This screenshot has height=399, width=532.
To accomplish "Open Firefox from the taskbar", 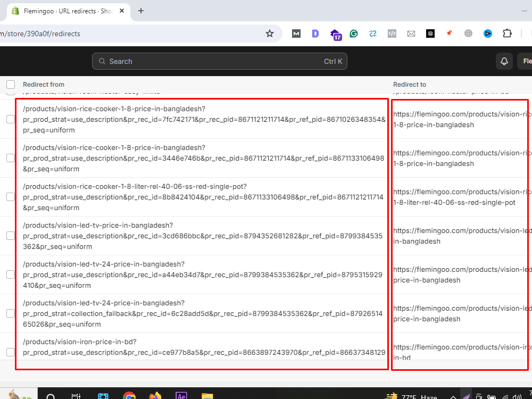I will click(155, 396).
